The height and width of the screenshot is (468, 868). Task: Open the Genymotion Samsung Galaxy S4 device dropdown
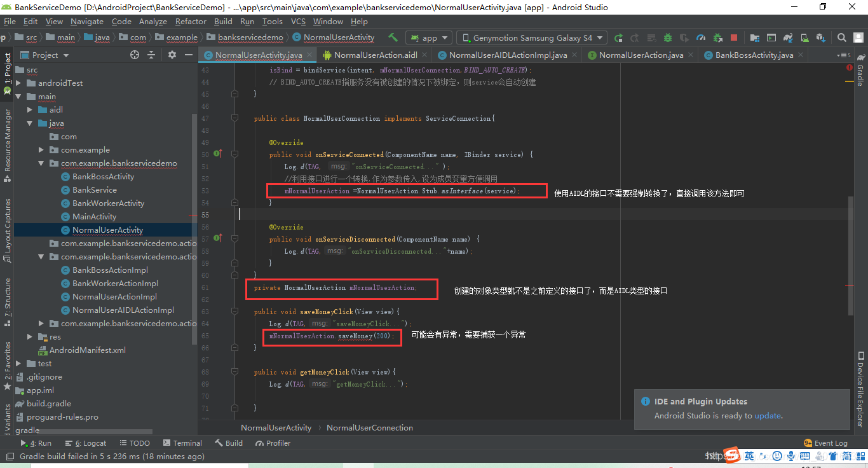pyautogui.click(x=532, y=38)
